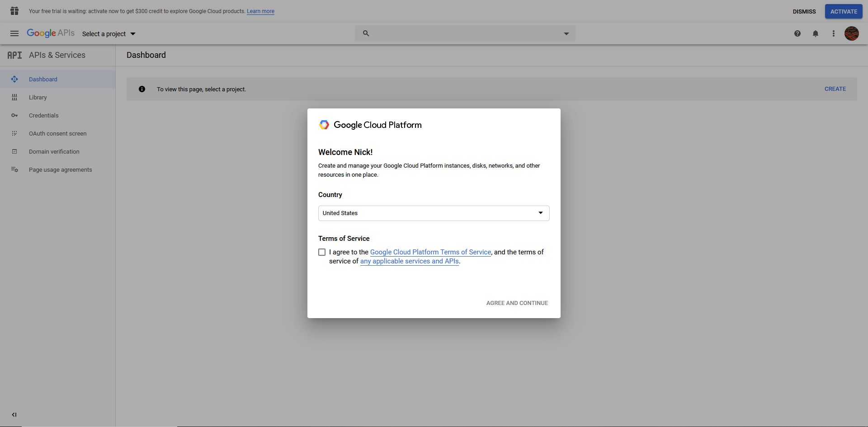Viewport: 868px width, 427px height.
Task: Open the hamburger navigation menu
Action: 14,33
